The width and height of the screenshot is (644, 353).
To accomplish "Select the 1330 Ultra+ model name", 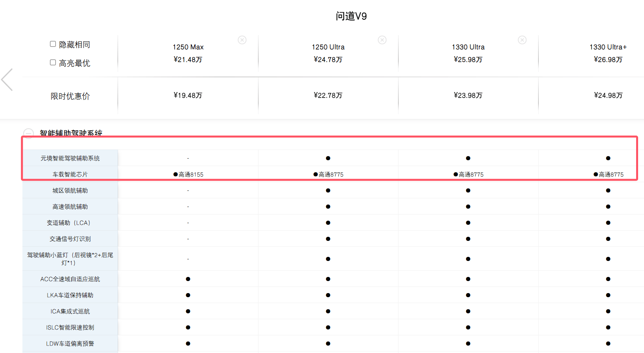I will point(608,47).
